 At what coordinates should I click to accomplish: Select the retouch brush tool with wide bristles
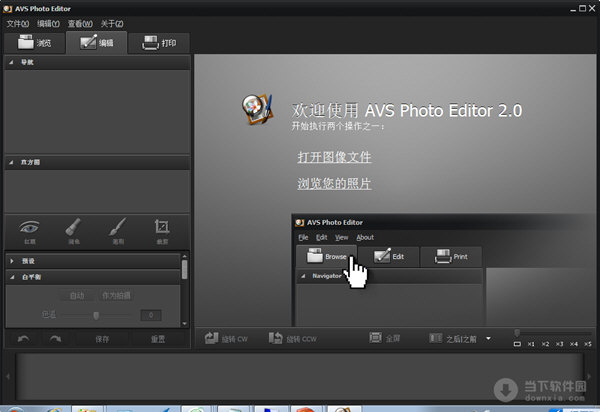pyautogui.click(x=73, y=231)
